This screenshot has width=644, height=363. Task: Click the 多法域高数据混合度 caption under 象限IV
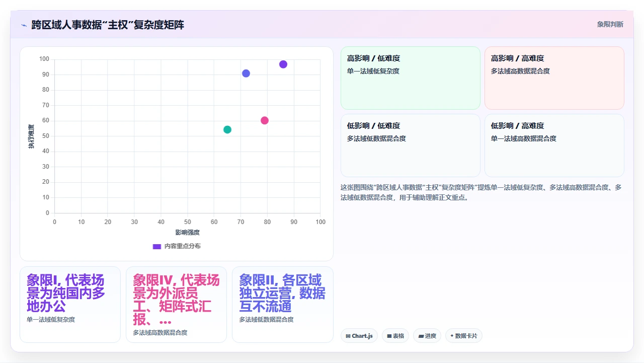click(x=160, y=333)
